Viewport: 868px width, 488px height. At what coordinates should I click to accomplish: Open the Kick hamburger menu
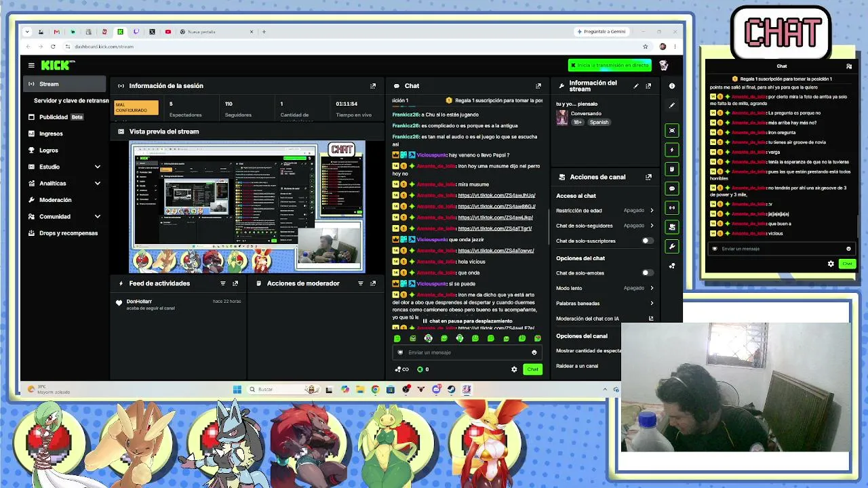pyautogui.click(x=31, y=65)
